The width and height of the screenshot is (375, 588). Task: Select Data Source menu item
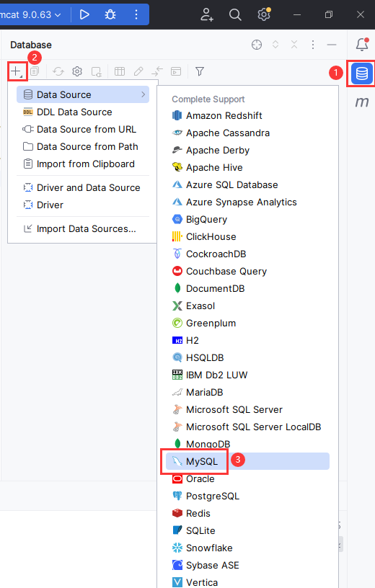(83, 94)
